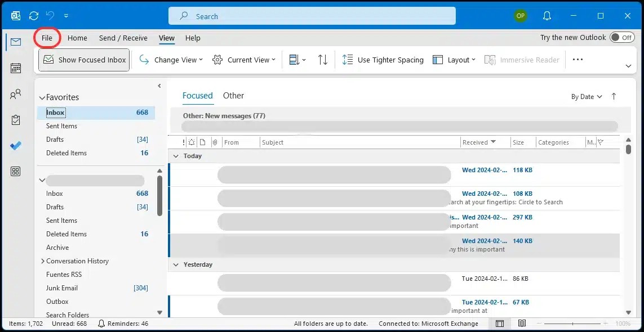
Task: Collapse the Yesterday message group
Action: click(x=176, y=264)
